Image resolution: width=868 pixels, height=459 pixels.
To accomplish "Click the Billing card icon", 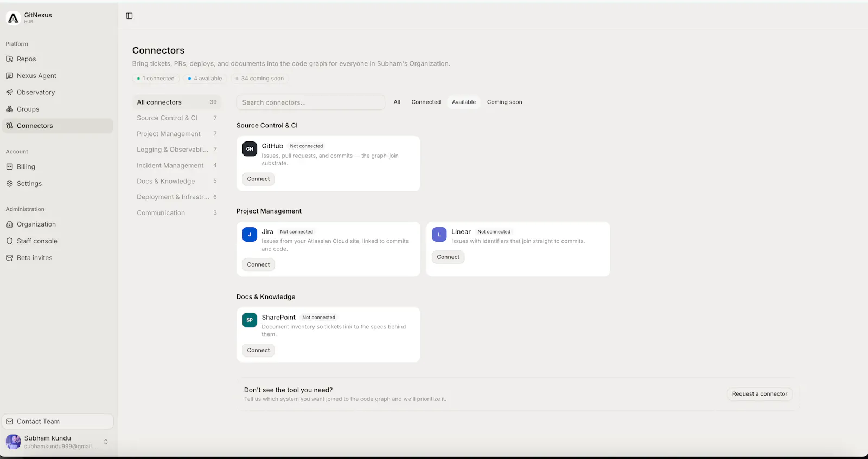I will click(x=9, y=167).
